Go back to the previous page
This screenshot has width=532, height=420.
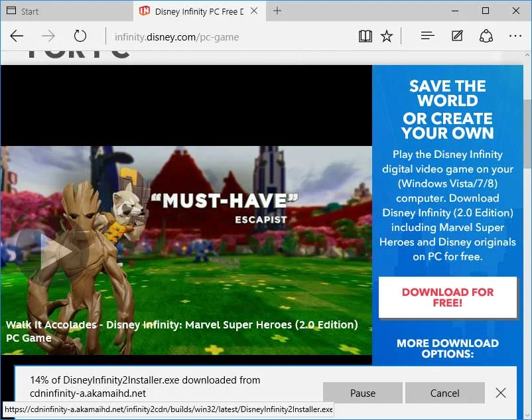coord(17,36)
